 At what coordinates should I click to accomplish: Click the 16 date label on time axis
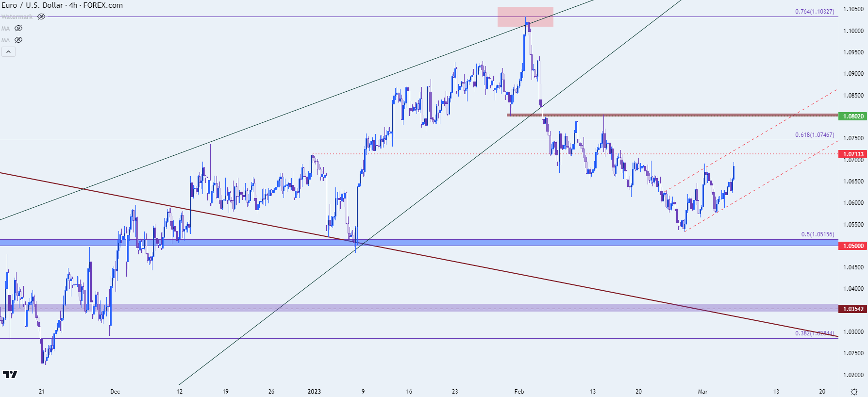coord(409,392)
